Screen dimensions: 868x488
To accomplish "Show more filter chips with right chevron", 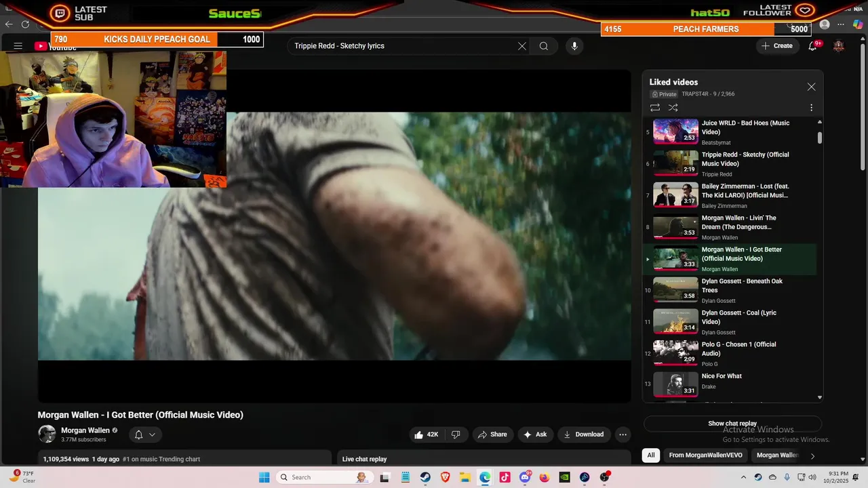I will click(x=812, y=456).
